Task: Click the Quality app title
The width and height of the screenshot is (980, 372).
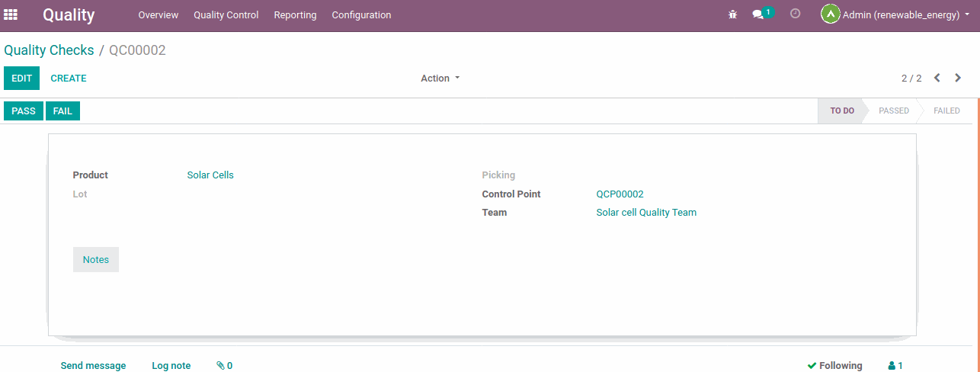Action: tap(69, 14)
